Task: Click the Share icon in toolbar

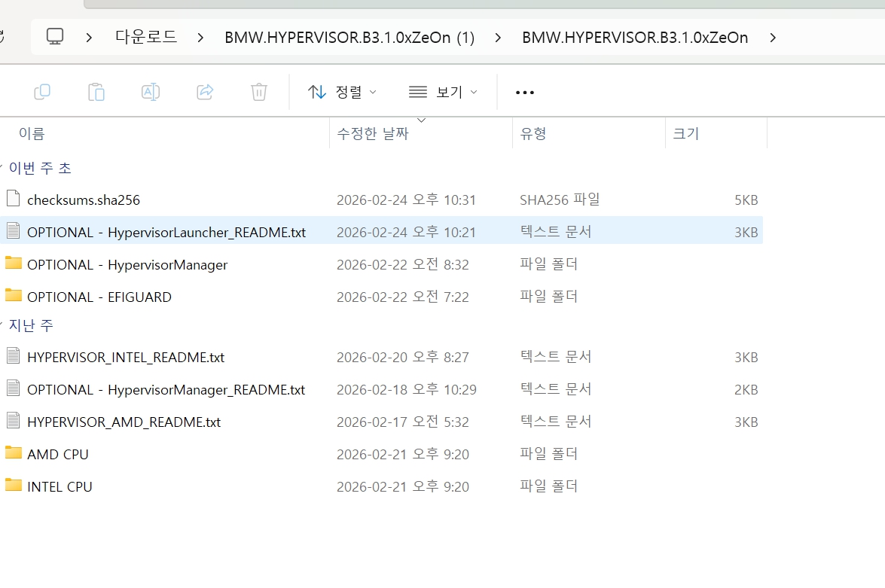Action: [205, 92]
